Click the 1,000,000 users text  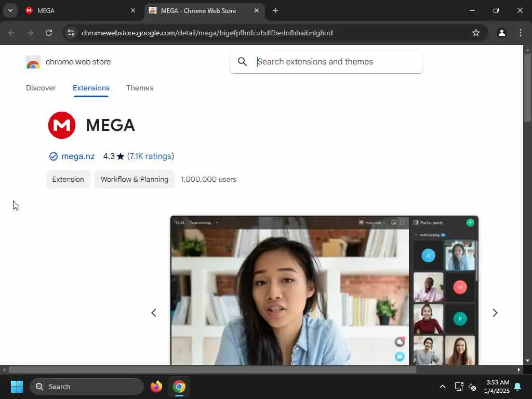point(209,179)
